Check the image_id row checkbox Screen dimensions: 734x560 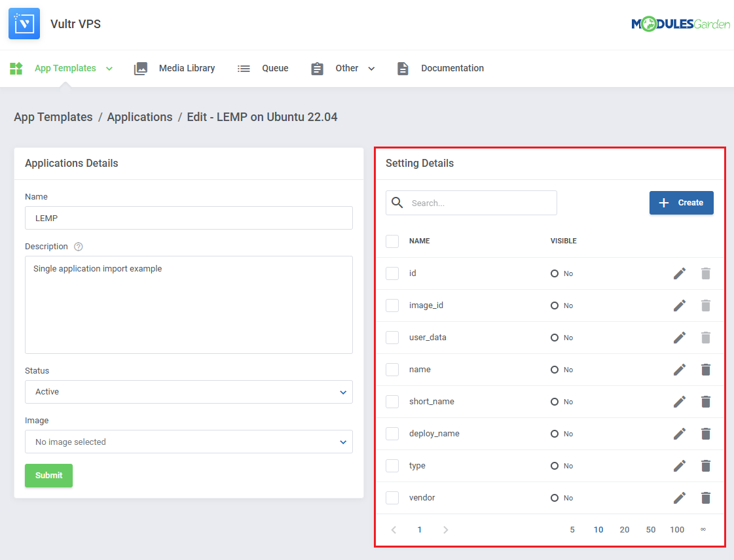[392, 306]
